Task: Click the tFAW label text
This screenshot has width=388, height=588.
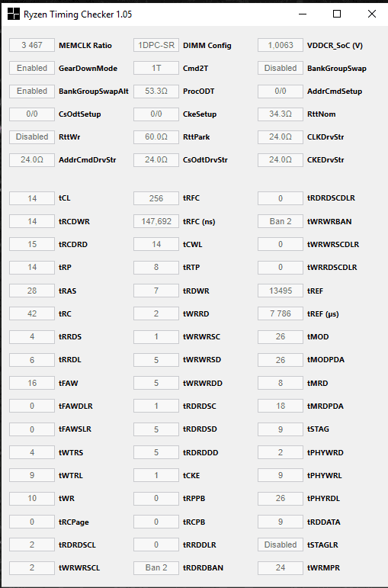Action: 69,384
